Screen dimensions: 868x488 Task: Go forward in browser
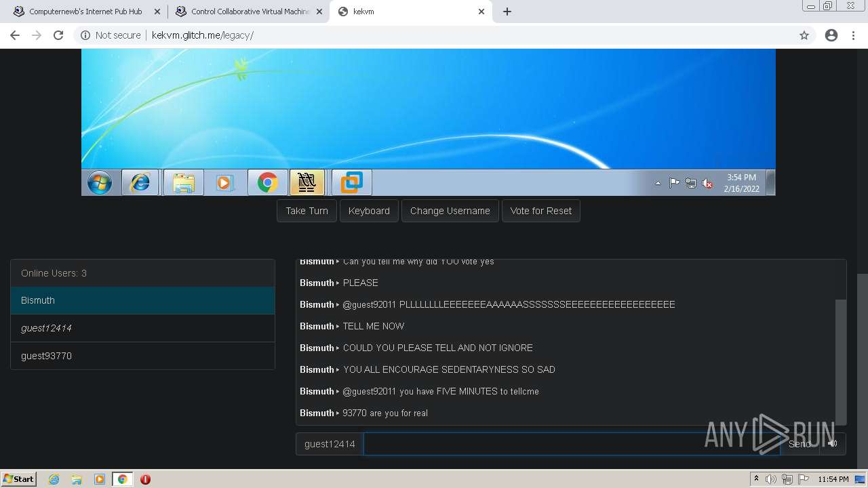click(37, 35)
